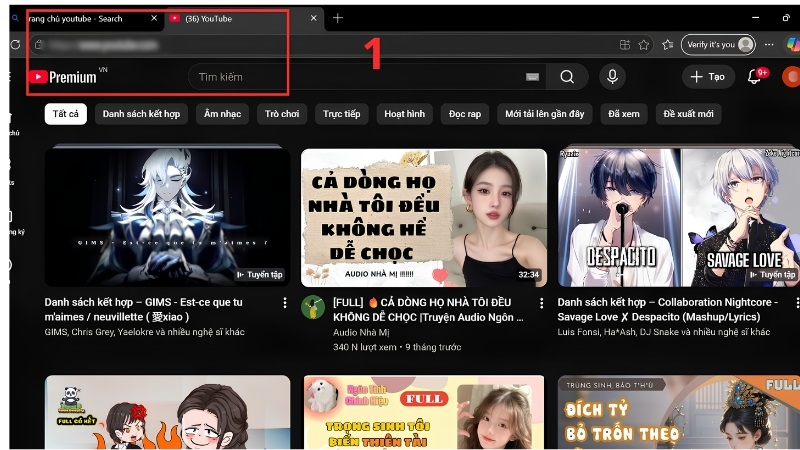Open GIMS Est-ce que tu m'aimes thumbnail
800x450 pixels.
[168, 217]
